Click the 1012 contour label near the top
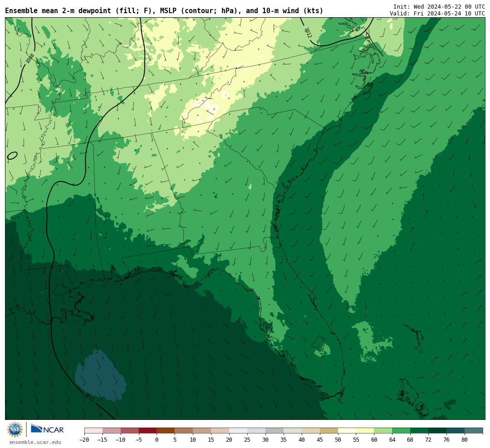Image resolution: width=490 pixels, height=448 pixels. 308,33
